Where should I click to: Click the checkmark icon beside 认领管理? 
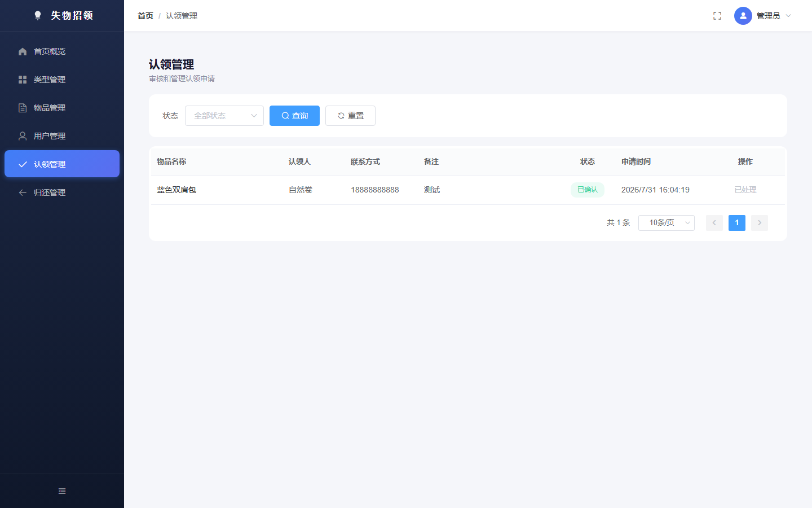point(23,164)
